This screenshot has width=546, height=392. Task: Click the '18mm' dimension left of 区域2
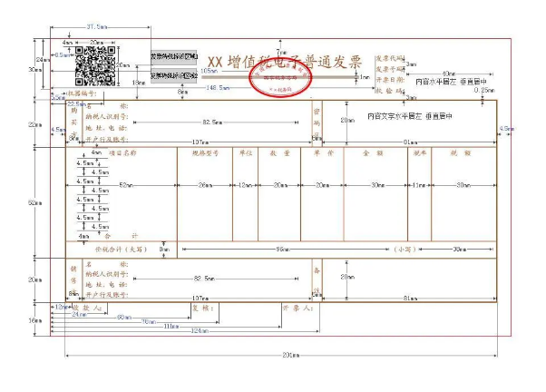click(x=139, y=83)
